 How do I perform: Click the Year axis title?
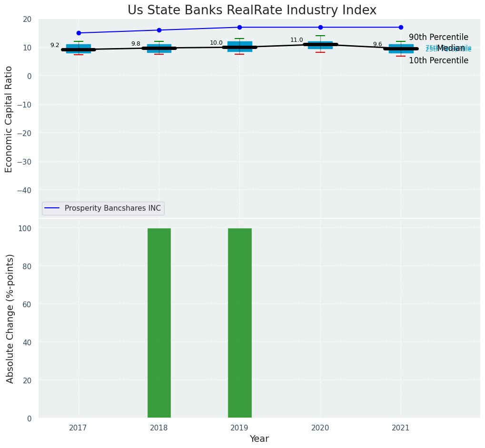coord(259,439)
